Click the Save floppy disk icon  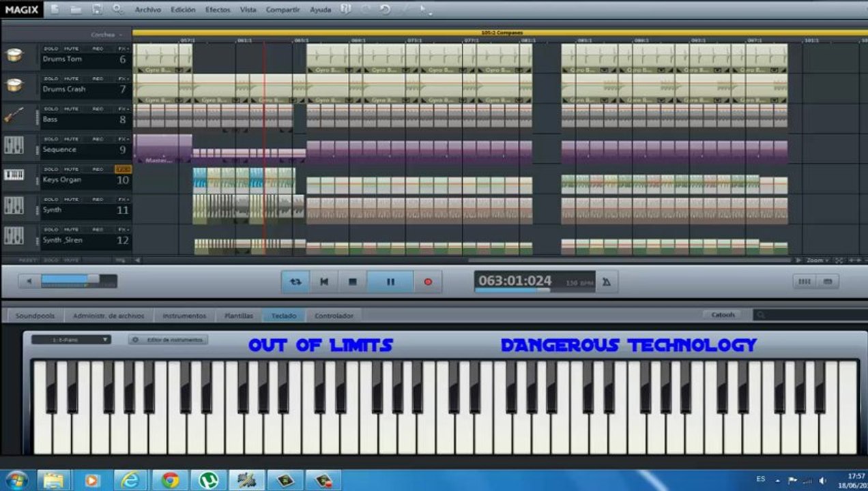click(x=97, y=10)
